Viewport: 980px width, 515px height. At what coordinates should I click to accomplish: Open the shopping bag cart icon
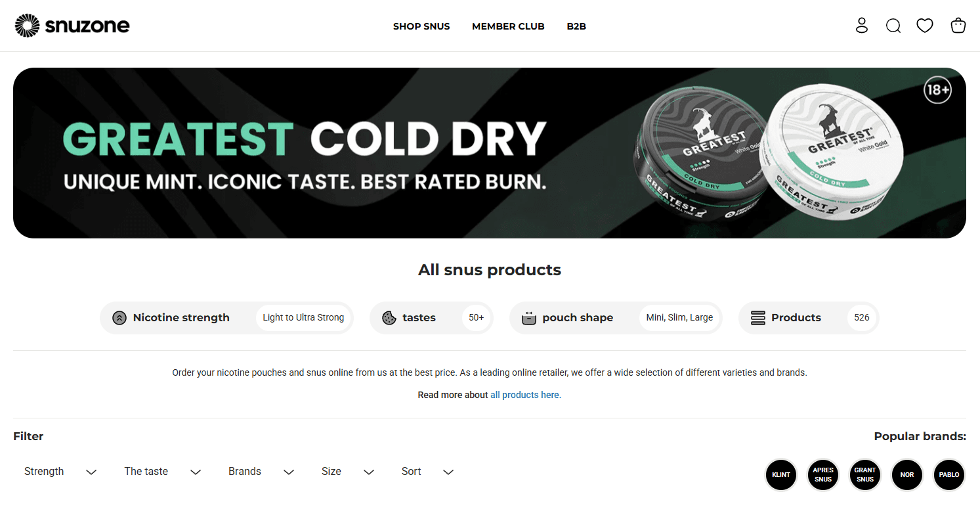click(x=958, y=26)
